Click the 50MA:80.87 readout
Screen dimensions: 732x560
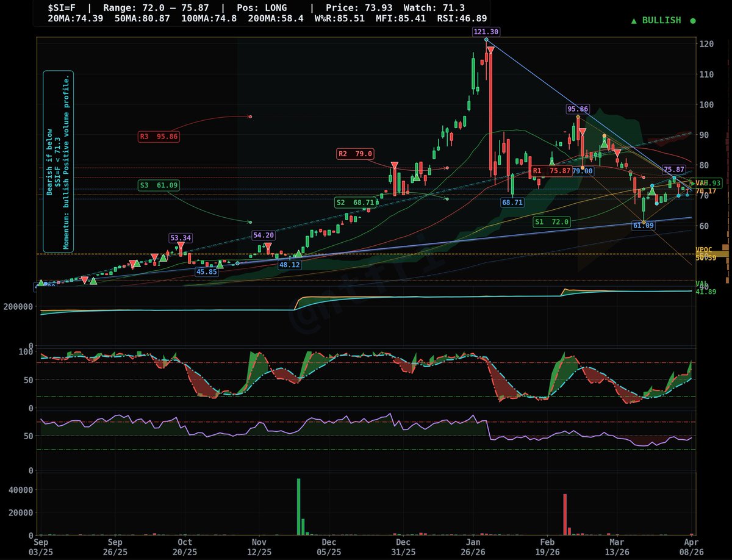tap(142, 20)
